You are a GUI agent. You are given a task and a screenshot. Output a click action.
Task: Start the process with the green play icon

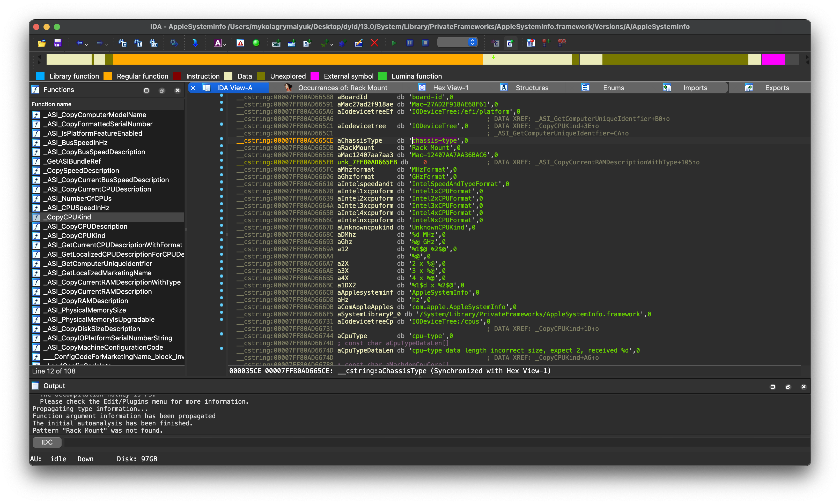pos(394,43)
